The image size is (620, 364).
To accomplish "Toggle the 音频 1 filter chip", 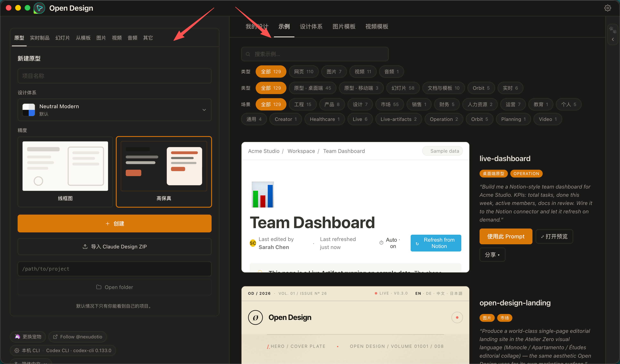I will 391,72.
